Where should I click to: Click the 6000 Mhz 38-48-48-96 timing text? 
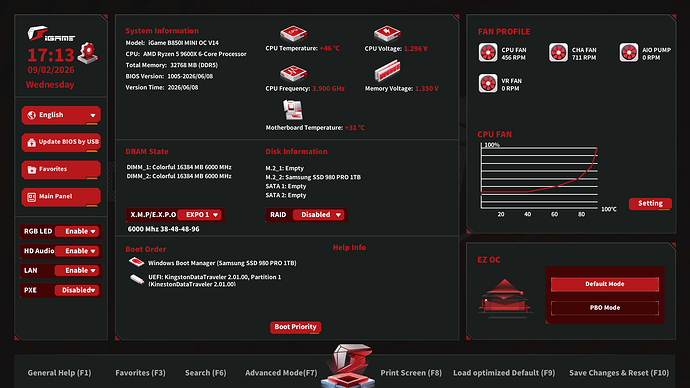click(163, 229)
